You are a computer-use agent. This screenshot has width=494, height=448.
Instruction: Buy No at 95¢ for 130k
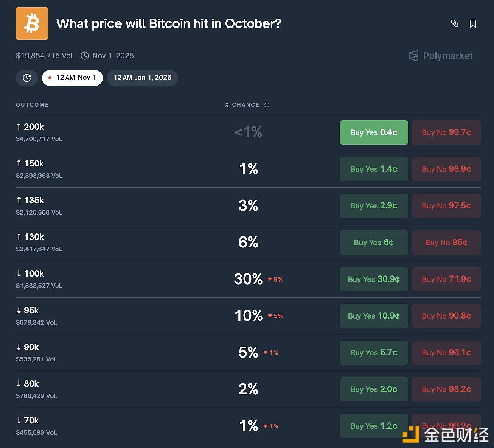446,243
